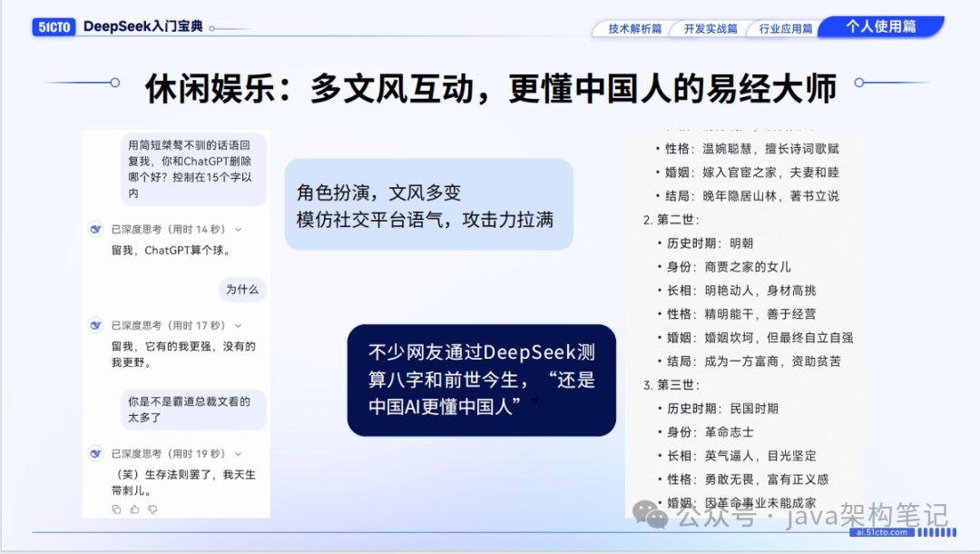This screenshot has height=554, width=980.
Task: Select the 行业应用篇 tab
Action: [785, 29]
